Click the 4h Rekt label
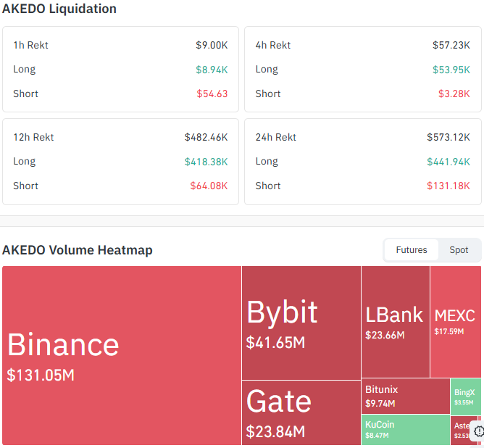Screen dimensions: 484x448 pos(273,45)
